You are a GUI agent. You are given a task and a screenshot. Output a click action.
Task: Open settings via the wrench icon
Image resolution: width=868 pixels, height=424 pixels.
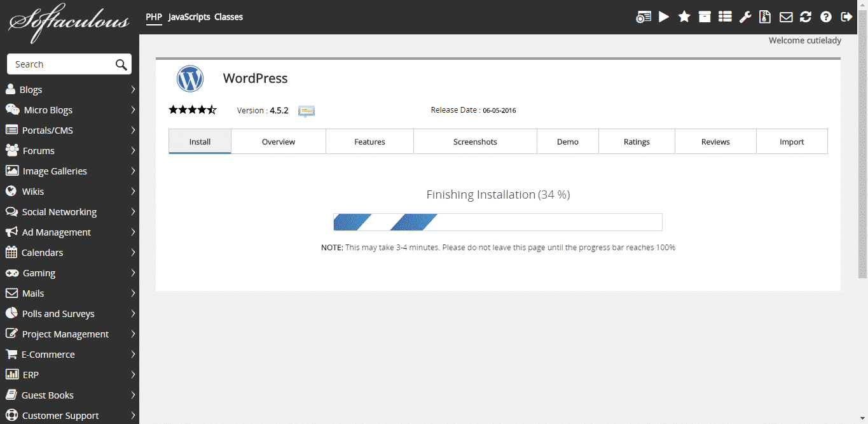[x=745, y=17]
